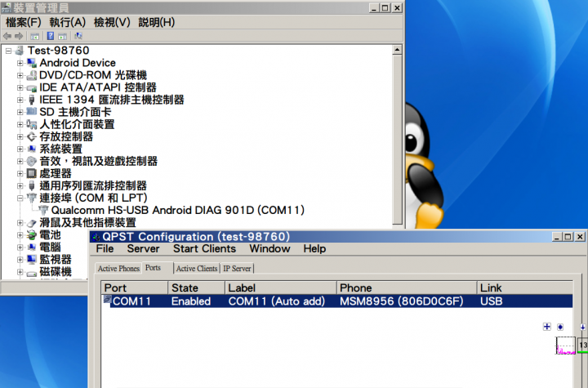Select the MSM8956 (806D0C6F) phone cell
Image resolution: width=588 pixels, height=388 pixels.
[402, 301]
